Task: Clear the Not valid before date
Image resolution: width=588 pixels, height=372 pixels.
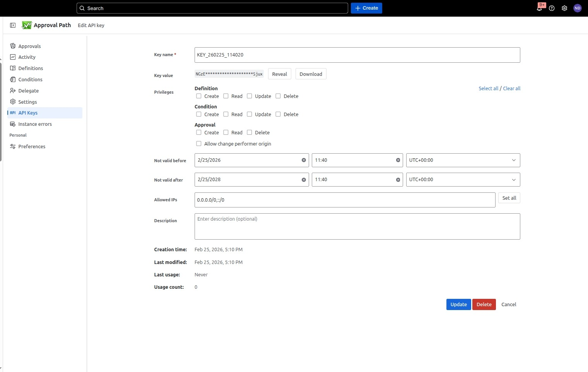Action: click(x=304, y=160)
